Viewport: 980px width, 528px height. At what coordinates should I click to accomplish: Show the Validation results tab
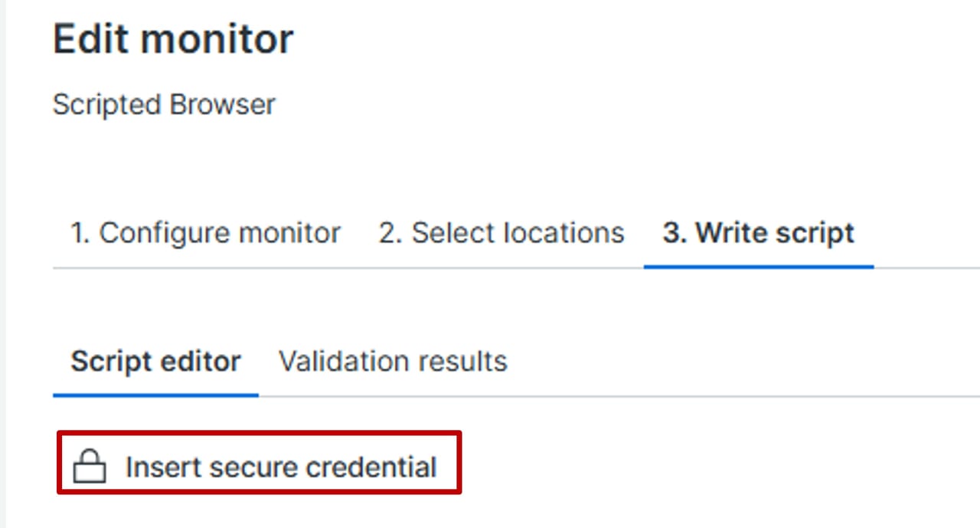tap(393, 361)
